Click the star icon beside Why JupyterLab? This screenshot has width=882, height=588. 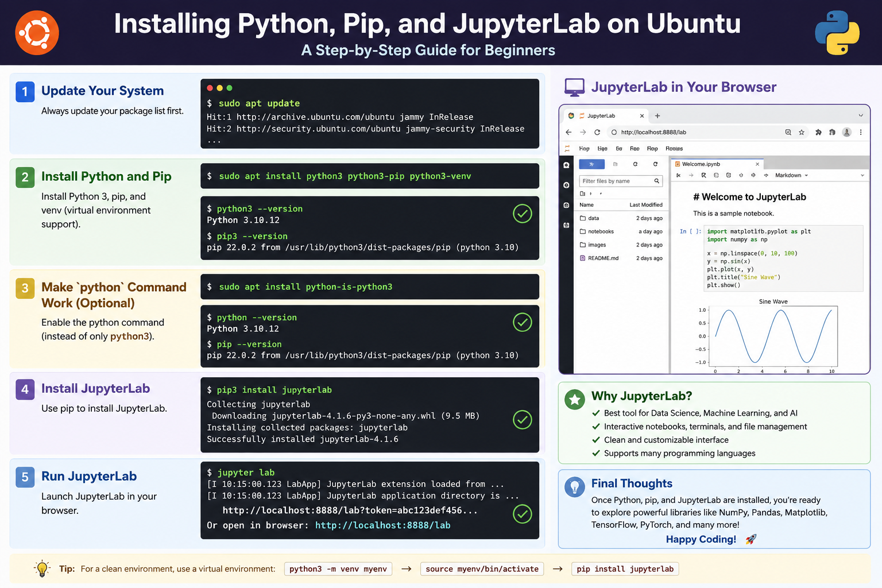coord(574,400)
